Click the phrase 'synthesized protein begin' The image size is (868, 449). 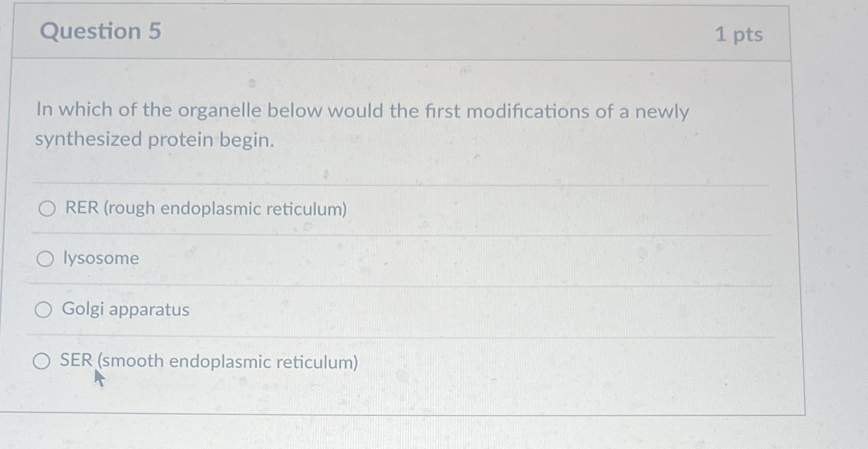153,139
